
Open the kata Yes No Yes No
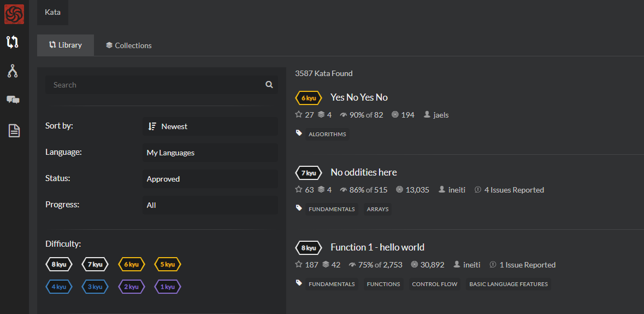pyautogui.click(x=359, y=97)
